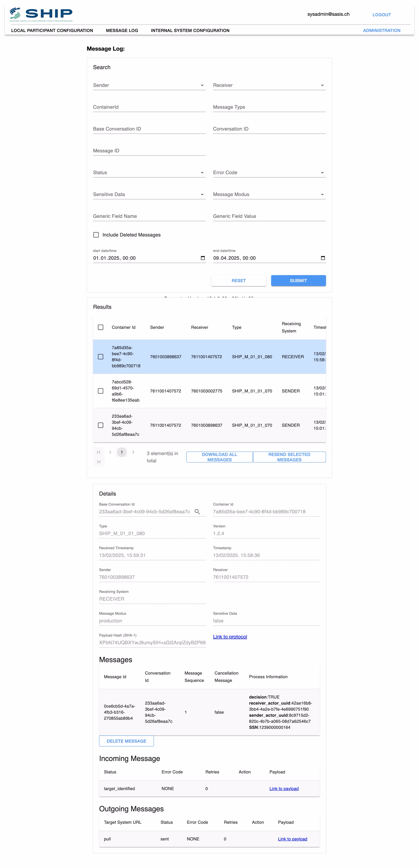Submit the message log search
Screen dimensions: 419x868
coord(298,281)
